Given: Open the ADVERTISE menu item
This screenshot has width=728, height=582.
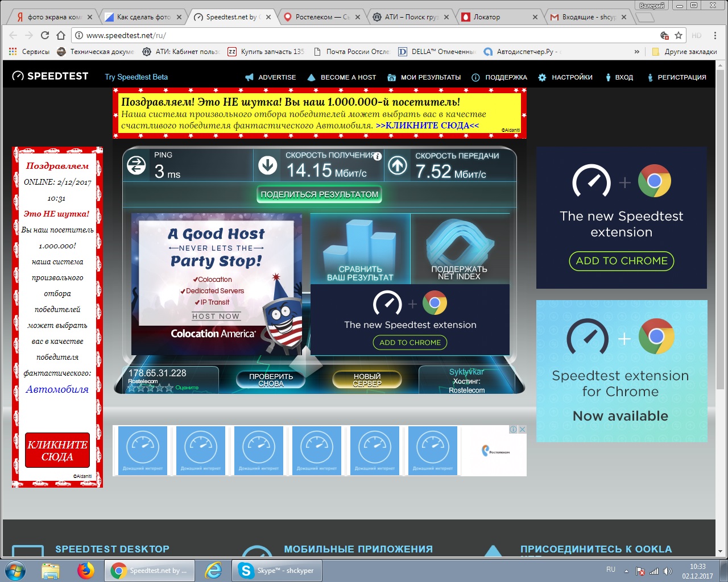Looking at the screenshot, I should click(271, 77).
